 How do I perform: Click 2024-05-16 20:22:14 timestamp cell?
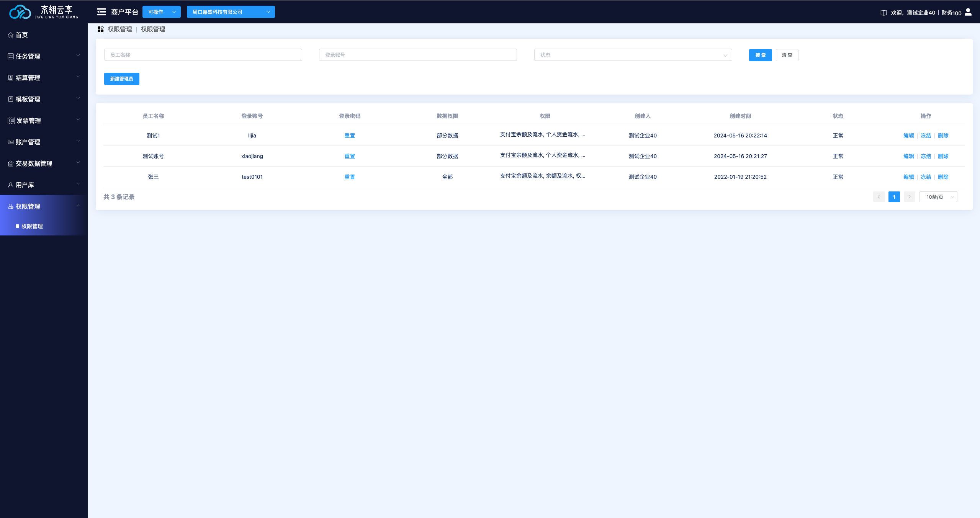pos(740,136)
